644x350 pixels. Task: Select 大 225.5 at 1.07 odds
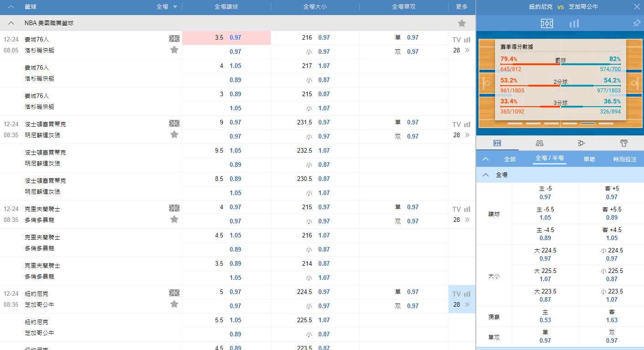click(x=545, y=275)
